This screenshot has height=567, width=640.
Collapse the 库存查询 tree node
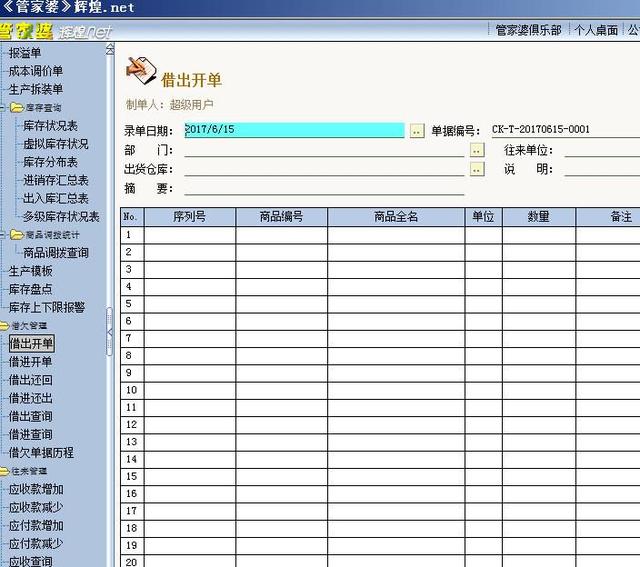coord(2,108)
